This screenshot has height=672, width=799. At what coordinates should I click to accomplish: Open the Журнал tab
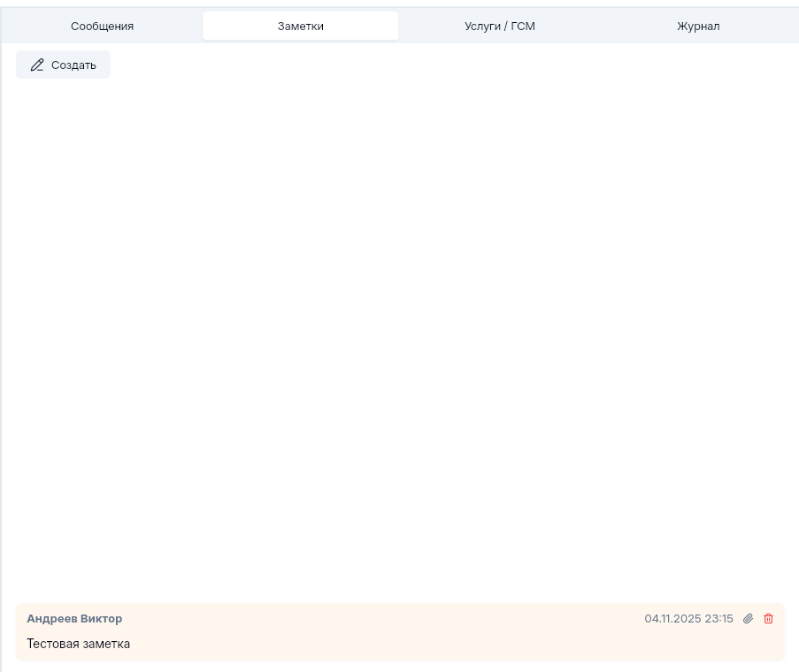(698, 27)
